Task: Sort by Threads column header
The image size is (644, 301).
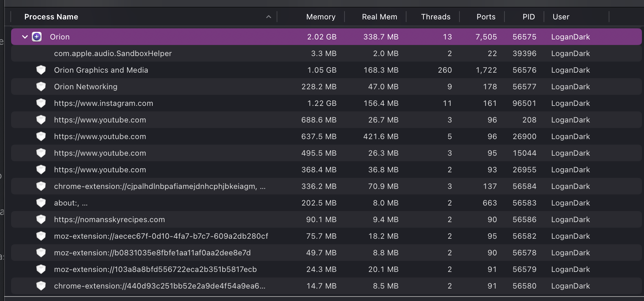Action: [x=436, y=17]
